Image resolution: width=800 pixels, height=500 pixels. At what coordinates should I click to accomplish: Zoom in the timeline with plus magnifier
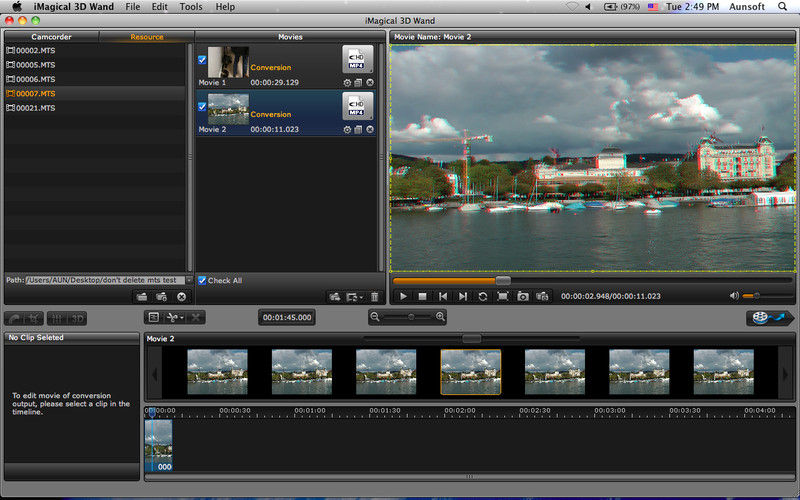[x=440, y=317]
